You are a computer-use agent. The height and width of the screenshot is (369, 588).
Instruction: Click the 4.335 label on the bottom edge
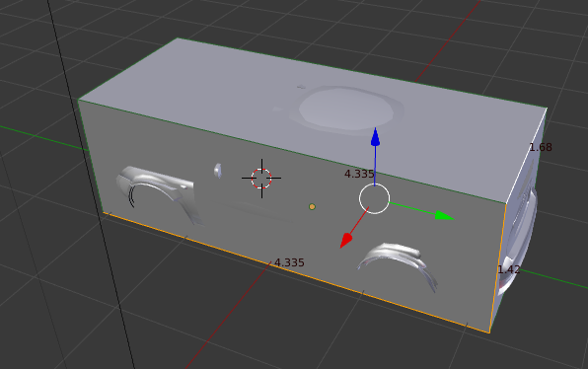(289, 262)
